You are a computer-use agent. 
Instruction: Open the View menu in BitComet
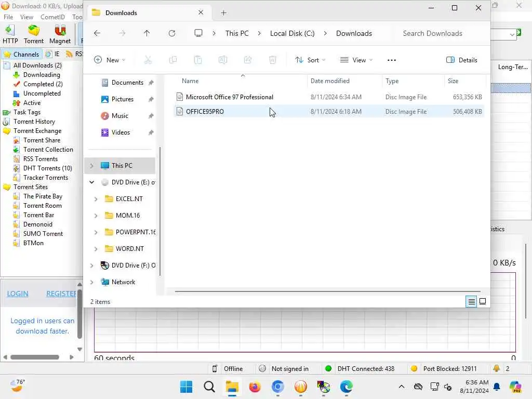coord(26,17)
